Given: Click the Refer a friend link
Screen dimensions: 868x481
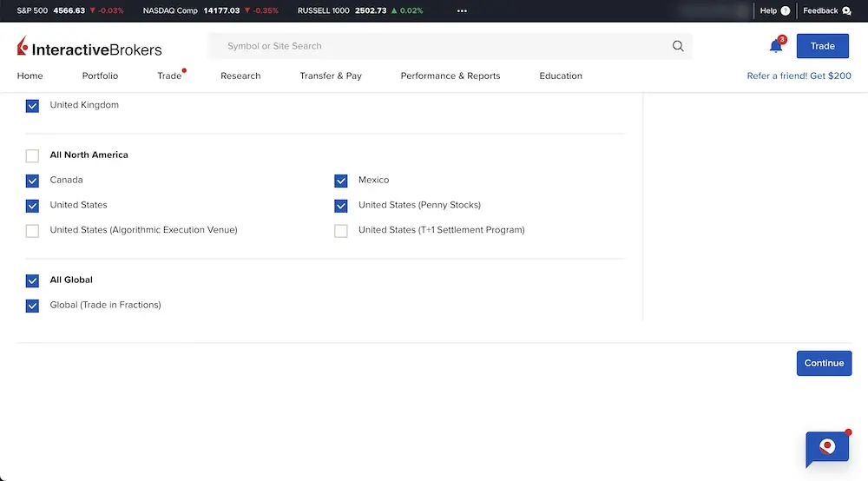Looking at the screenshot, I should tap(799, 76).
